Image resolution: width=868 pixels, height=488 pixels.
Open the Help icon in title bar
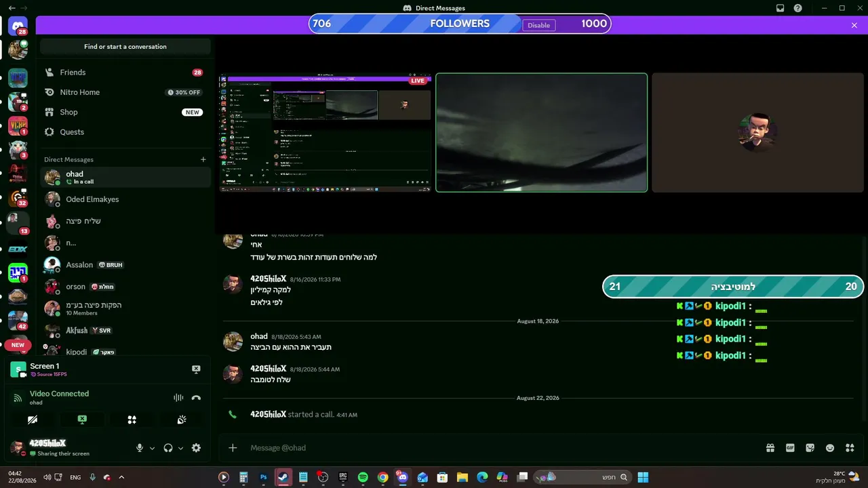(798, 8)
